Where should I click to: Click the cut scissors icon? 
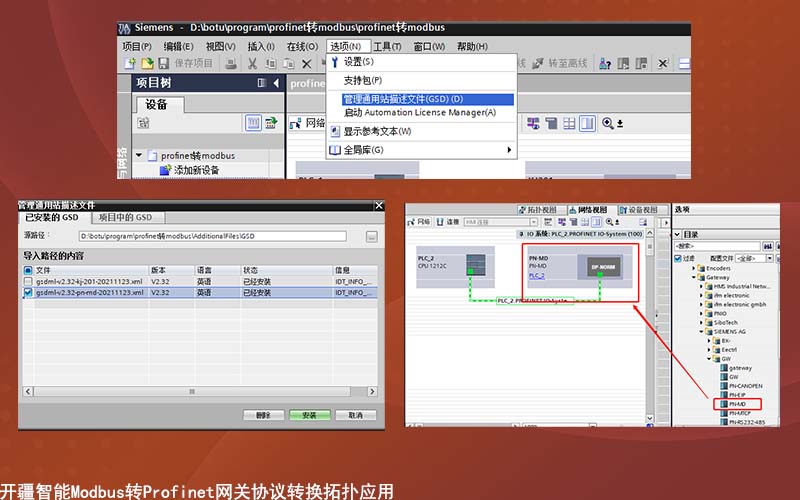tap(252, 64)
